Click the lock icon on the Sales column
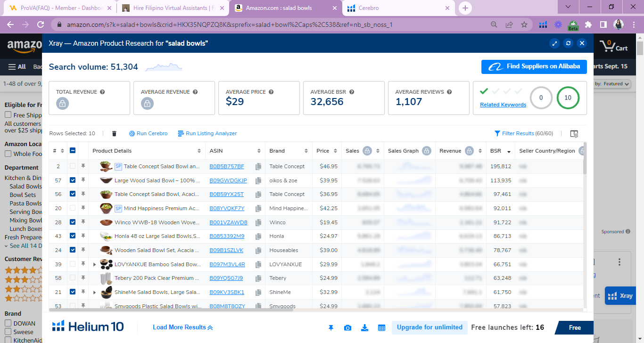The width and height of the screenshot is (644, 343). (367, 151)
